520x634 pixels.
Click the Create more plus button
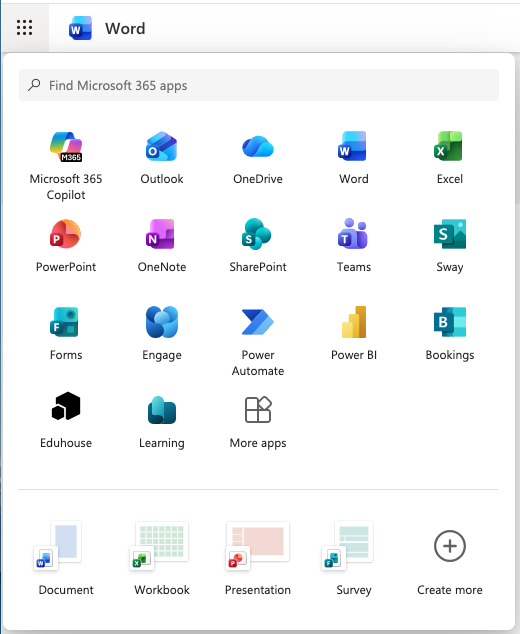click(450, 546)
